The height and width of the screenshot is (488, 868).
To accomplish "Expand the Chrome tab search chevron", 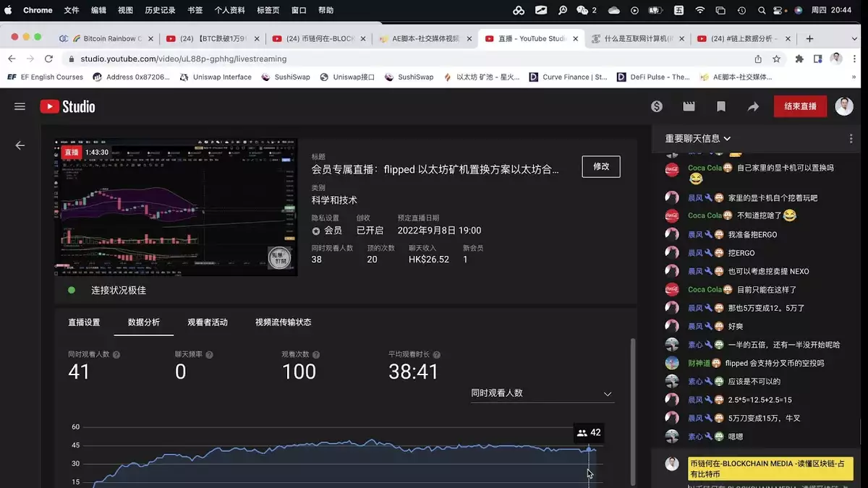I will (x=855, y=38).
